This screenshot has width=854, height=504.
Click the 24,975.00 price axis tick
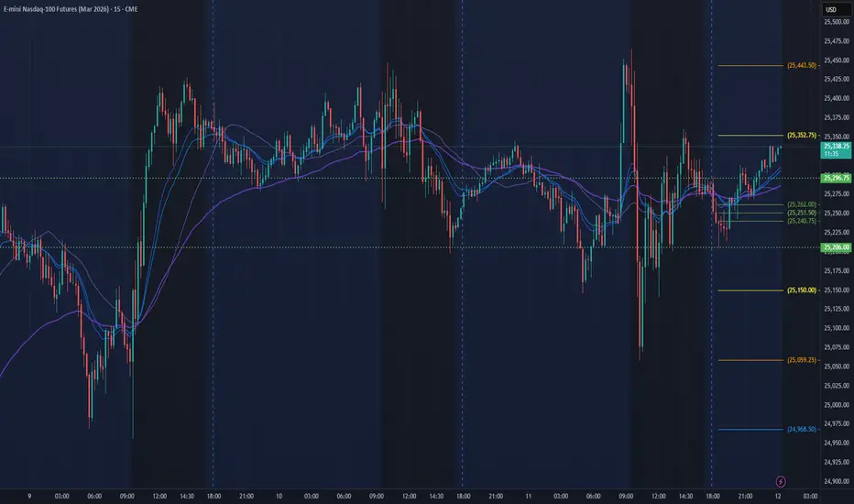[x=837, y=424]
